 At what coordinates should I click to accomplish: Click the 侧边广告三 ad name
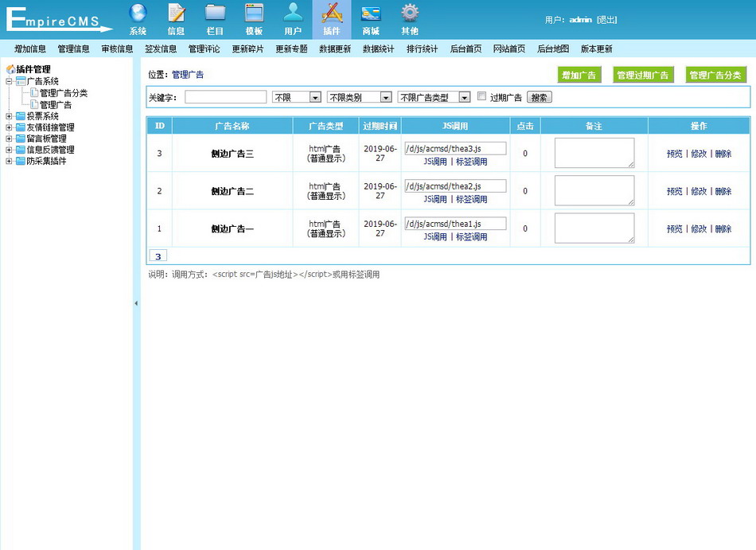click(232, 154)
